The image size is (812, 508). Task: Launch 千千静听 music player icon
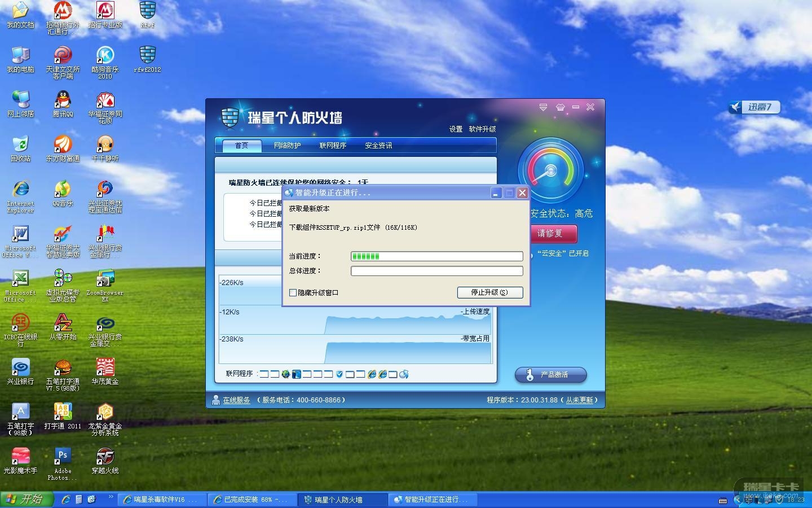(x=105, y=149)
